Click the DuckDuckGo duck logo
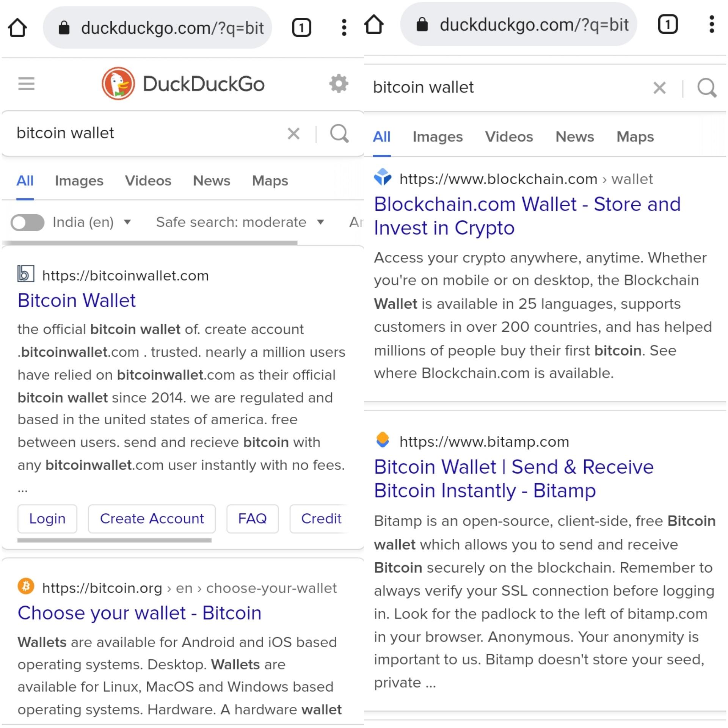Image resolution: width=728 pixels, height=728 pixels. coord(118,84)
